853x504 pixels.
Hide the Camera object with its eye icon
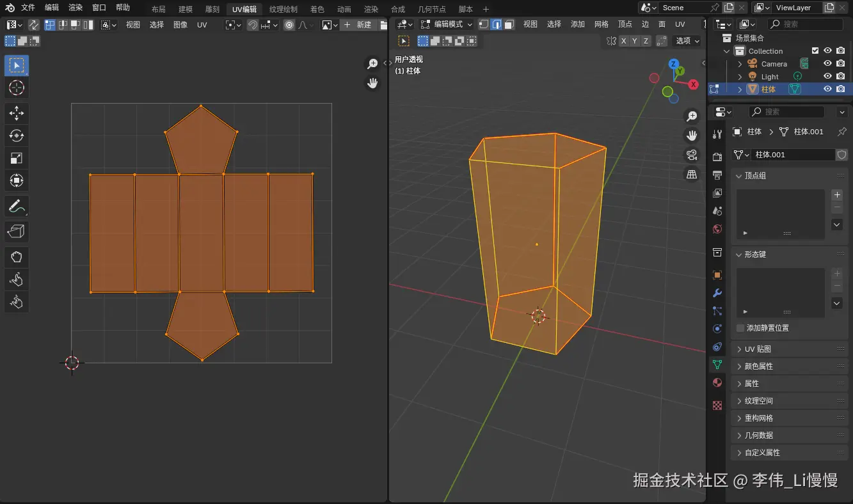click(827, 64)
